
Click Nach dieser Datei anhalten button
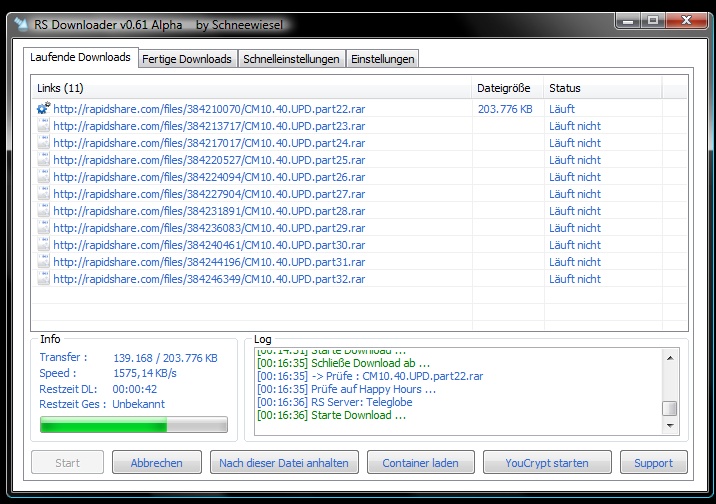point(284,462)
